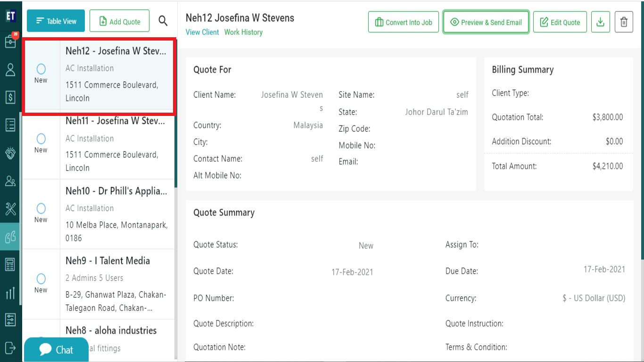Click the Total Amount value $4,210.00

pos(608,166)
